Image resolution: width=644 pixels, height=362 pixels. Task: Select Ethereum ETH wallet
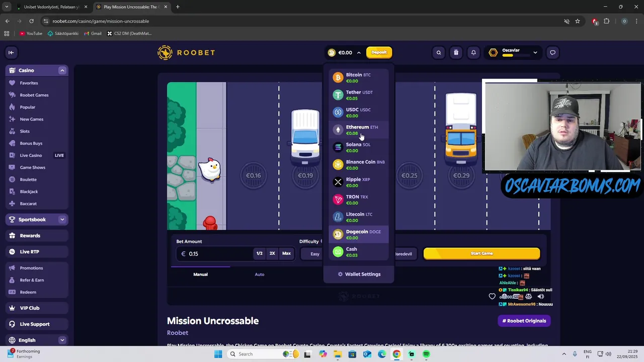point(359,130)
